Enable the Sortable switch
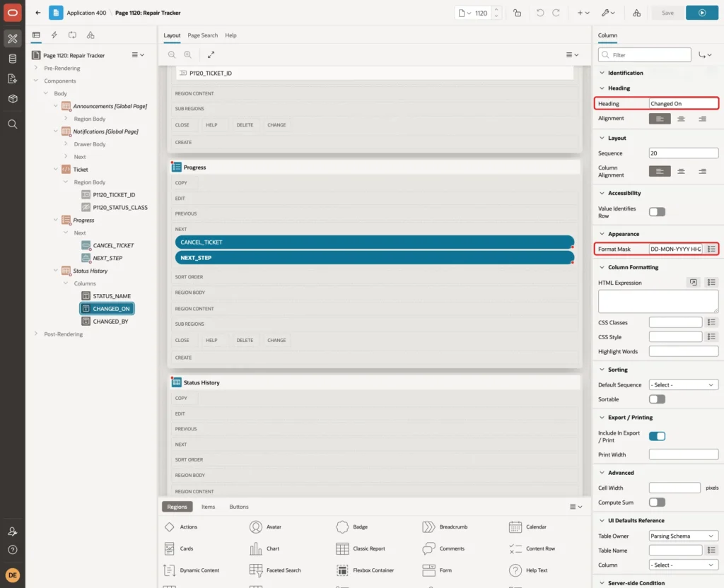724x588 pixels. 657,399
